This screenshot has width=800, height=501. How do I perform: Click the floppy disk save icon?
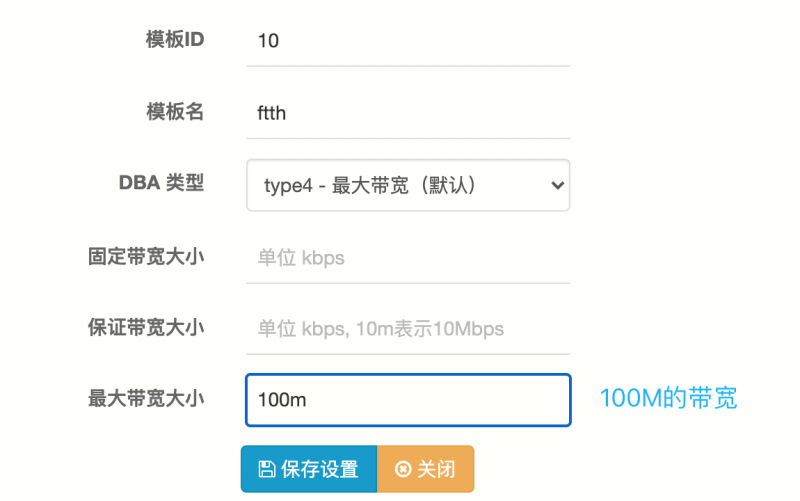(266, 469)
